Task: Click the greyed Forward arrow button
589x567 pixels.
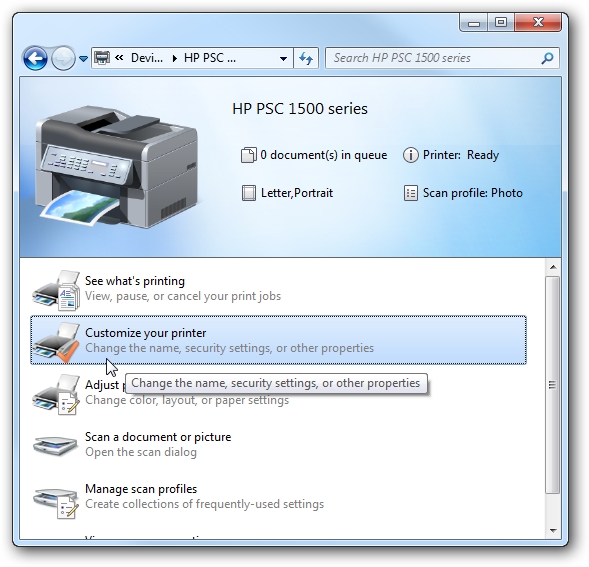Action: [63, 58]
